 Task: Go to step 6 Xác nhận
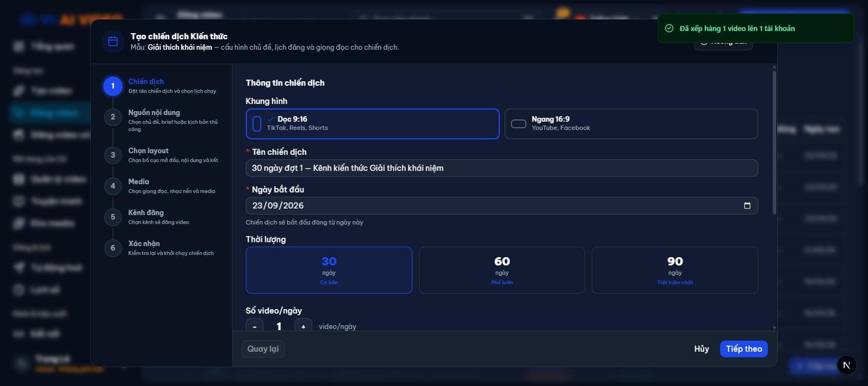[x=162, y=248]
